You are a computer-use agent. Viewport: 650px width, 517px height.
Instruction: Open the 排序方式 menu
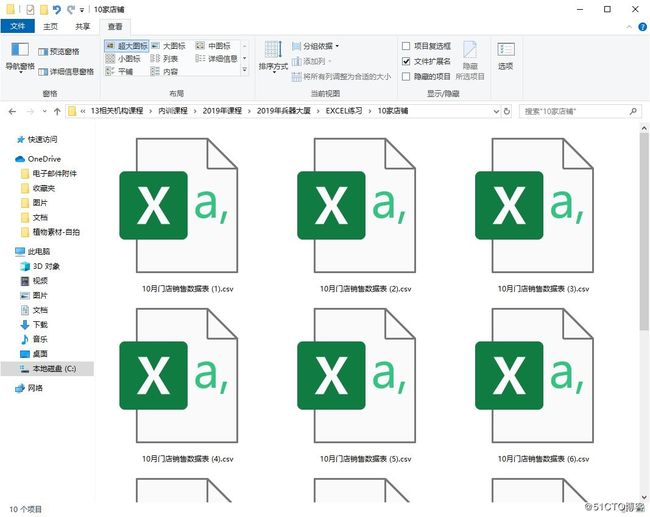[x=273, y=57]
